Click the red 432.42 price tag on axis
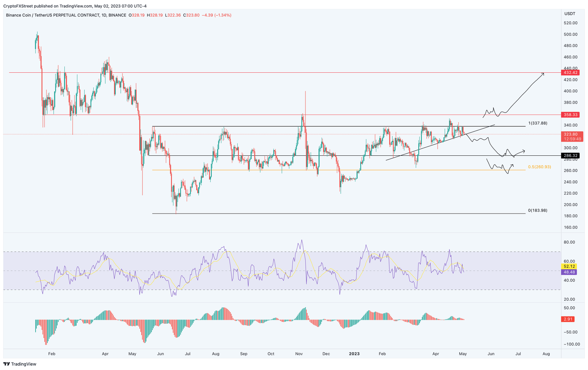Screen dimensions: 588x370 pyautogui.click(x=570, y=72)
